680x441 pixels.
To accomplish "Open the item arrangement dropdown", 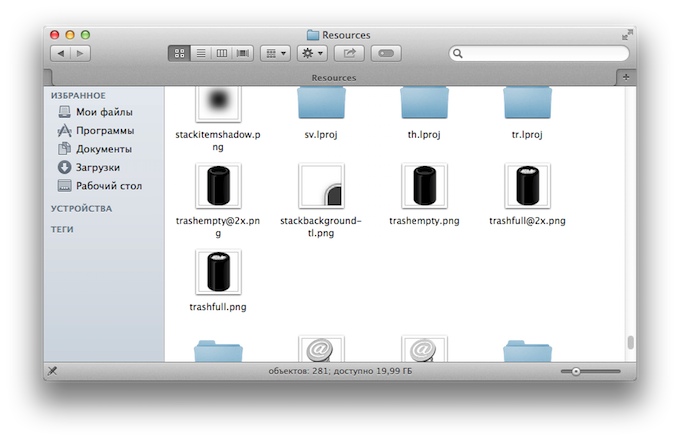I will coord(275,53).
